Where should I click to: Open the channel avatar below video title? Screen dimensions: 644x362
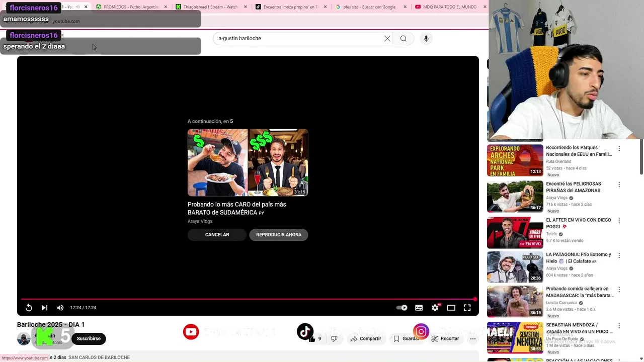[x=24, y=339]
